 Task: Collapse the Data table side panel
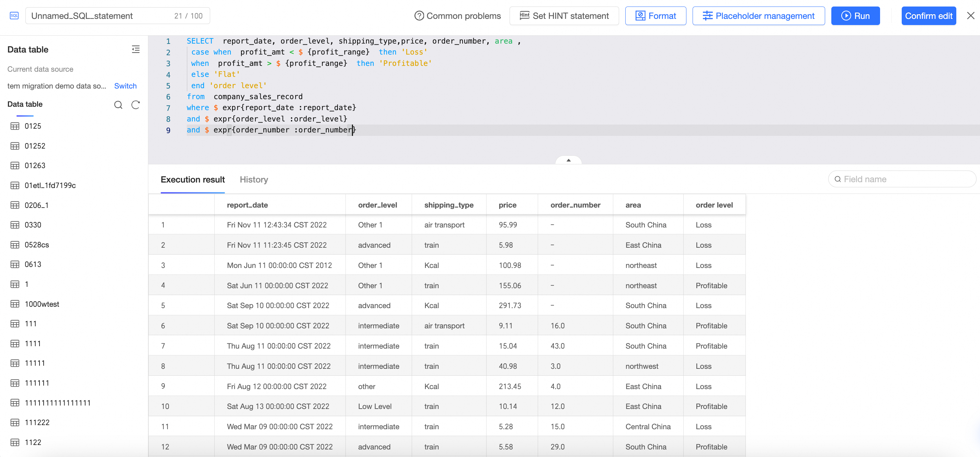135,49
